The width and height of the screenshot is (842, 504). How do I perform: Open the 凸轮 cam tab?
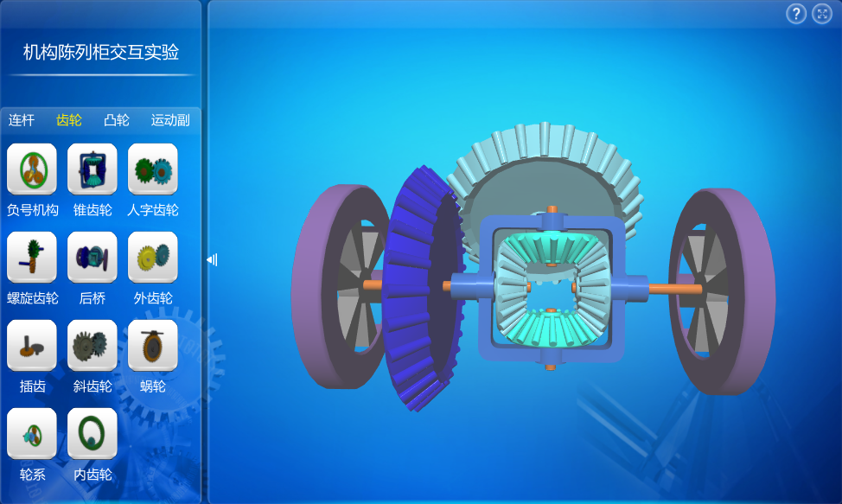[x=117, y=120]
